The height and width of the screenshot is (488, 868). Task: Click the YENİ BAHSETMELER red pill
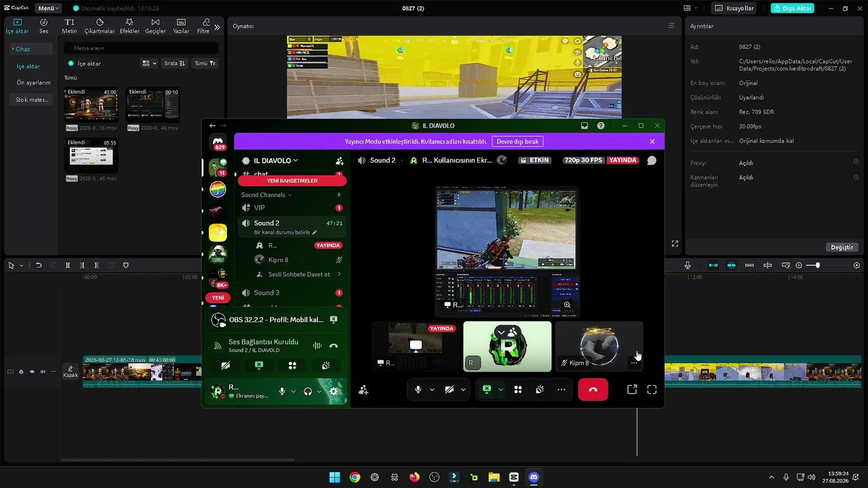[292, 181]
